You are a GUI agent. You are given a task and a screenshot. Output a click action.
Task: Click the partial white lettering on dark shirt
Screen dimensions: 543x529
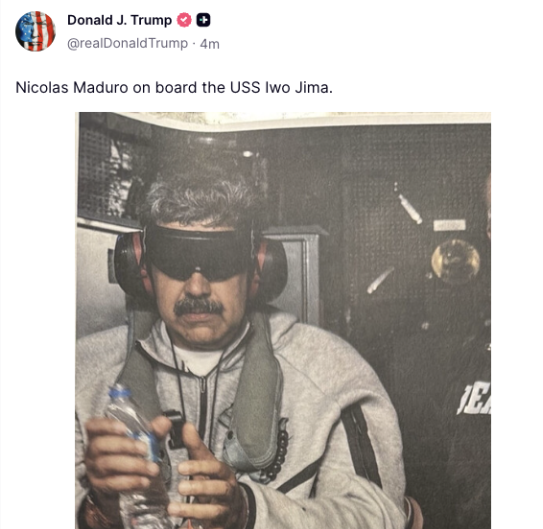click(x=474, y=397)
